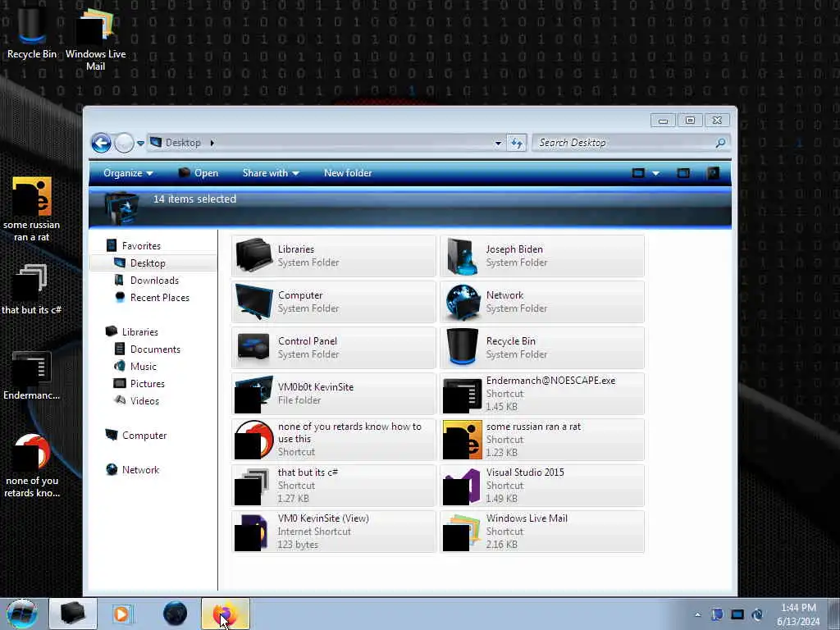The height and width of the screenshot is (630, 840).
Task: Click the taskbar clock showing 1:44 PM
Action: point(798,614)
